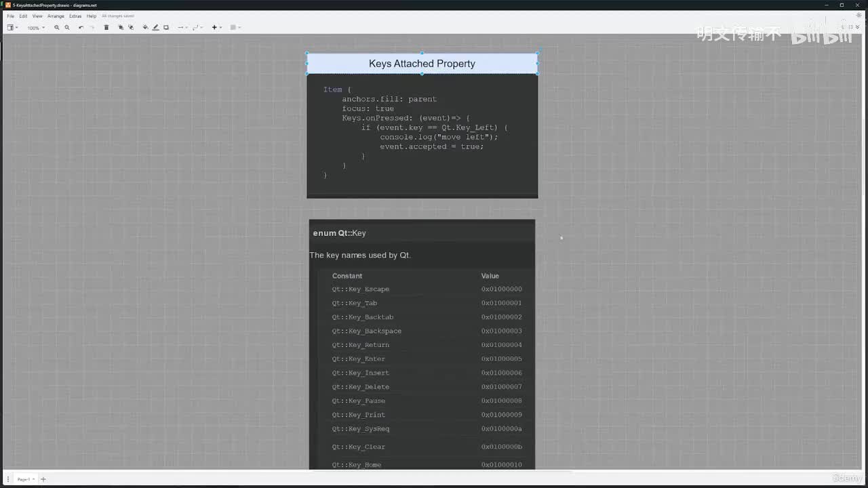The image size is (868, 488).
Task: Select the Page-1 tab
Action: [x=24, y=479]
